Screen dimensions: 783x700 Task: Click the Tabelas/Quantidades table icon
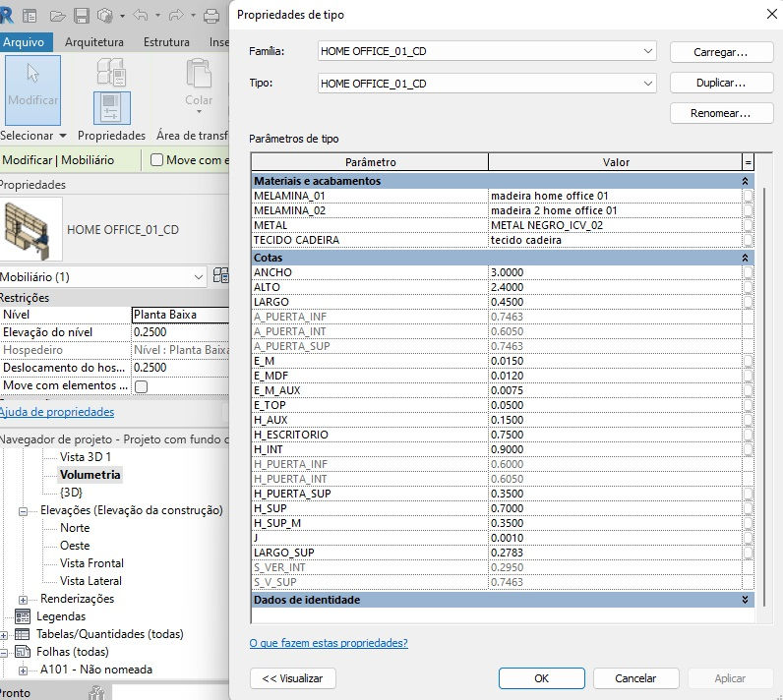point(23,634)
